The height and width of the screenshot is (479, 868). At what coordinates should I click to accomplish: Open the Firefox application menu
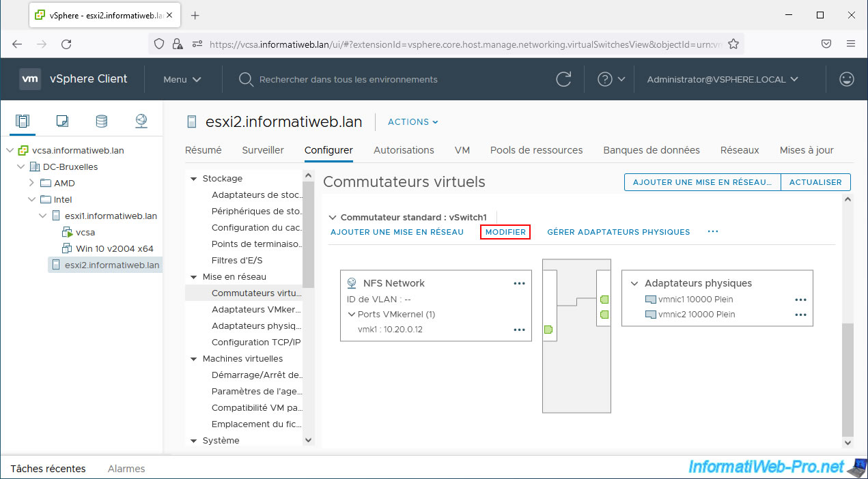pyautogui.click(x=851, y=44)
